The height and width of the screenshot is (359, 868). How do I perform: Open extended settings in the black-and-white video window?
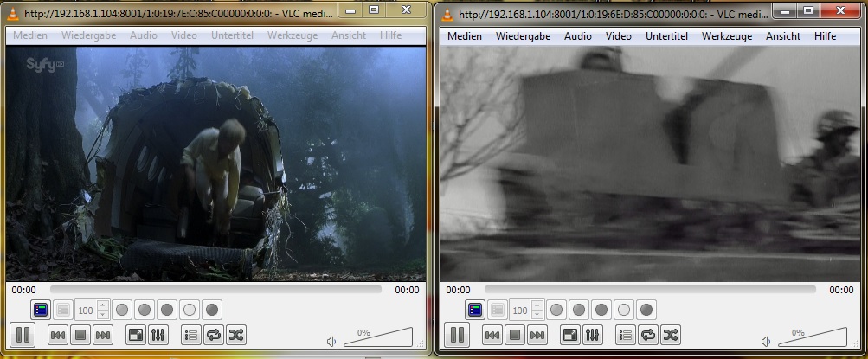(593, 335)
